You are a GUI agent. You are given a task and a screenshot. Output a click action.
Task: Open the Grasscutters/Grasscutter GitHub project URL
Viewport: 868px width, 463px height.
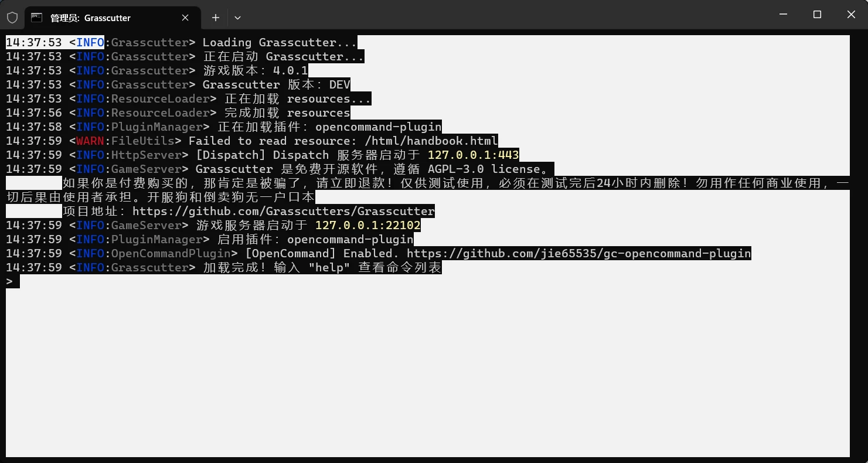tap(284, 211)
